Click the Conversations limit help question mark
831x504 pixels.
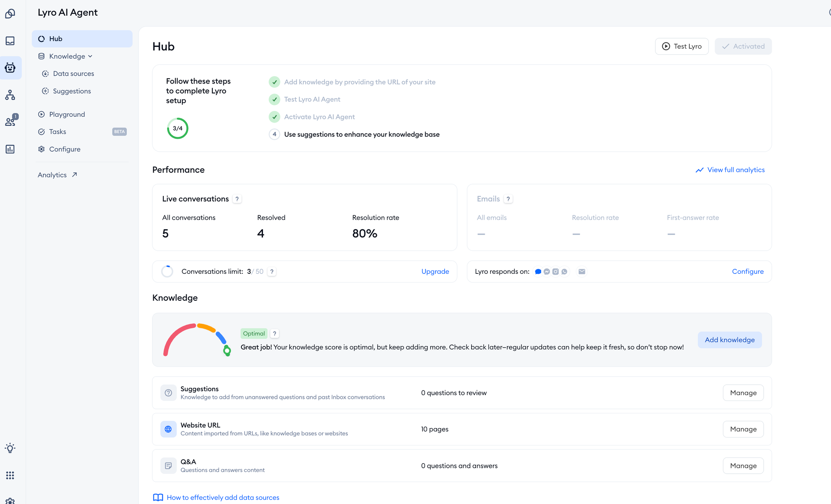(272, 272)
